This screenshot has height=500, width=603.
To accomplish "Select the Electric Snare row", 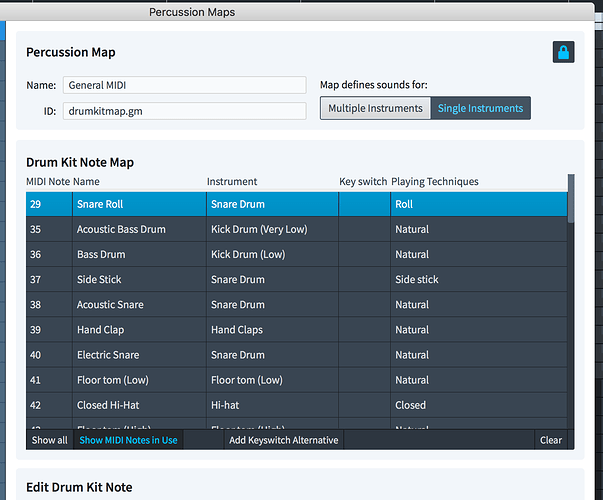I will pyautogui.click(x=297, y=355).
